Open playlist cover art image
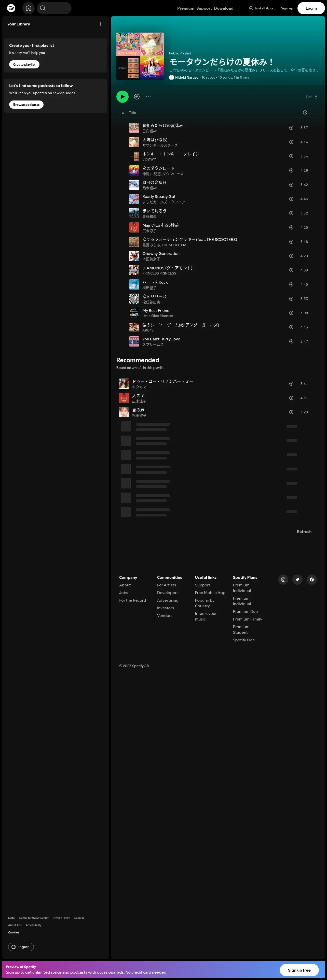Screen dimensions: 327x980 pyautogui.click(x=140, y=56)
